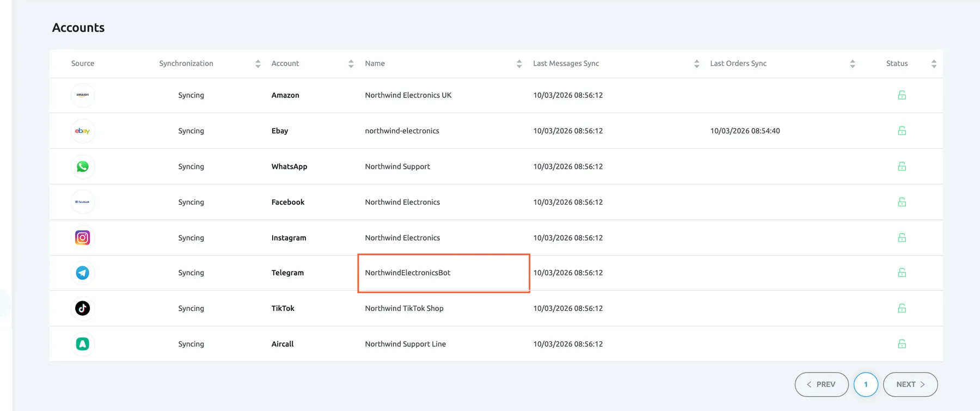The width and height of the screenshot is (980, 411).
Task: Sort table by Name column arrows
Action: point(519,64)
